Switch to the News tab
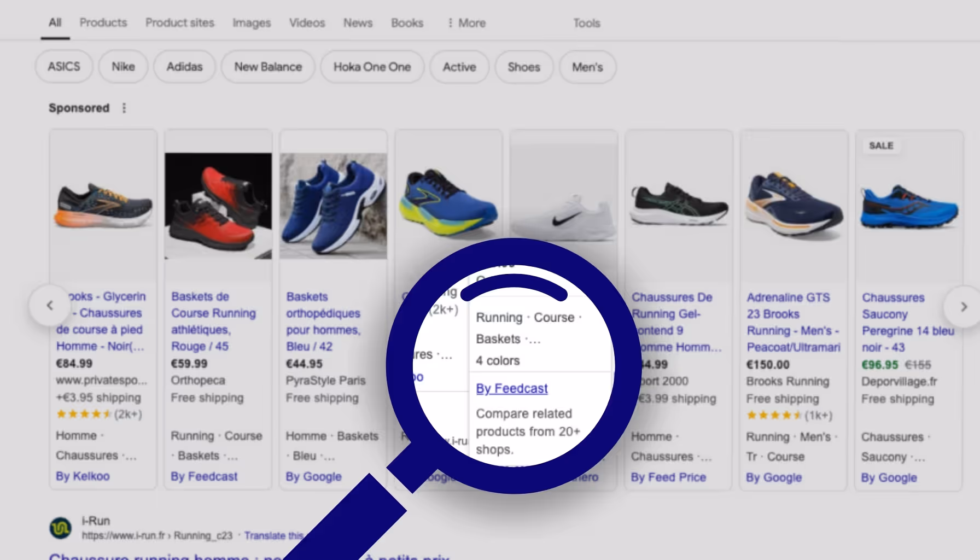Image resolution: width=980 pixels, height=560 pixels. point(358,23)
